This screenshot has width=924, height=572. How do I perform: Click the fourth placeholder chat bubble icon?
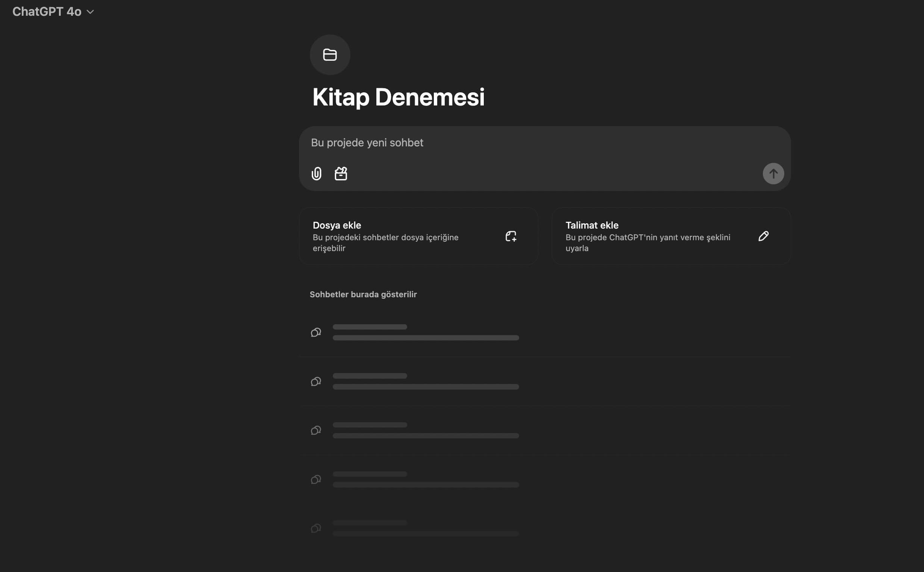click(316, 479)
